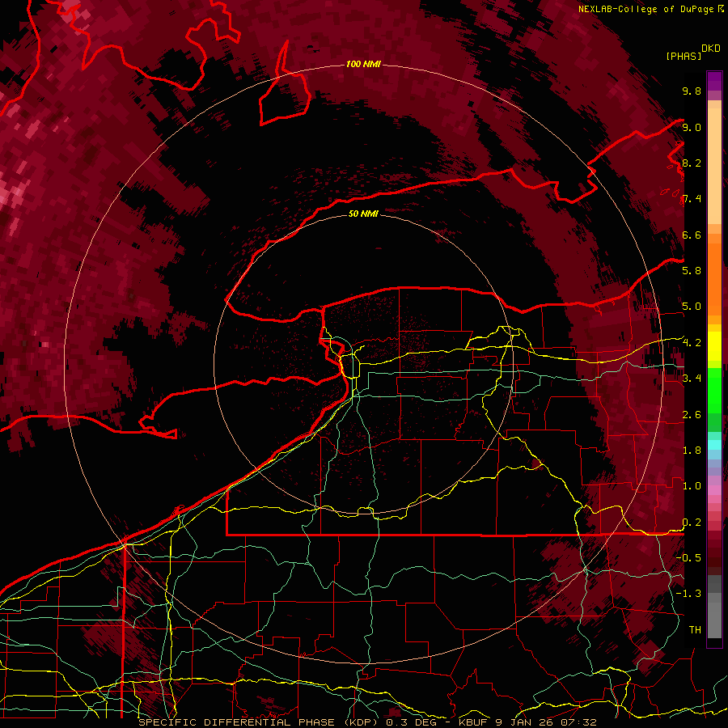Click the -1.3 value on the scale
Viewport: 728px width, 728px height.
coord(688,594)
